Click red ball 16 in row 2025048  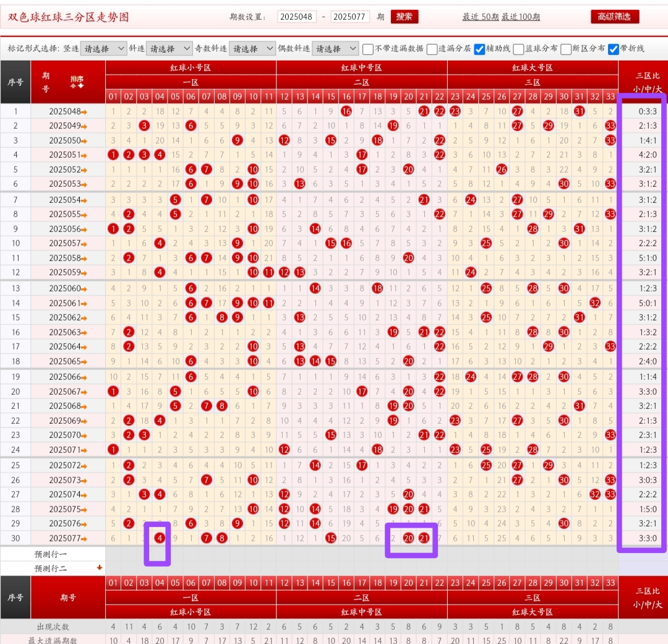pos(346,111)
